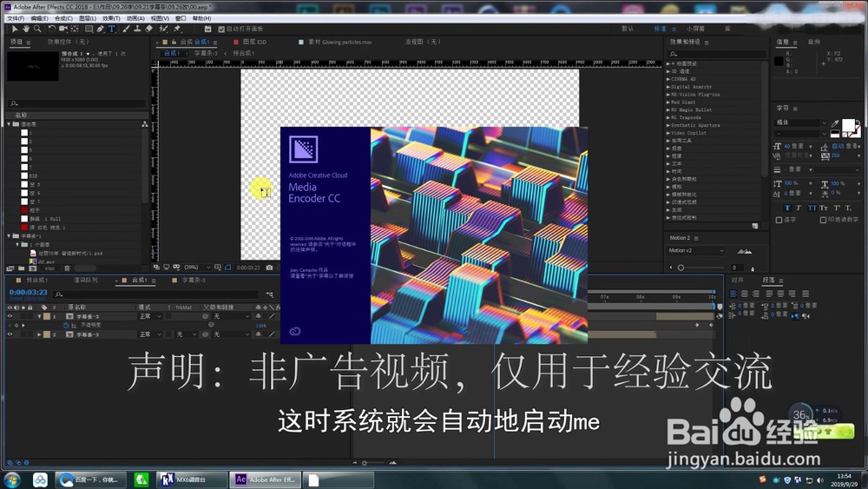Viewport: 868px width, 489px height.
Task: Click the Effects & Presets search field
Action: (718, 54)
